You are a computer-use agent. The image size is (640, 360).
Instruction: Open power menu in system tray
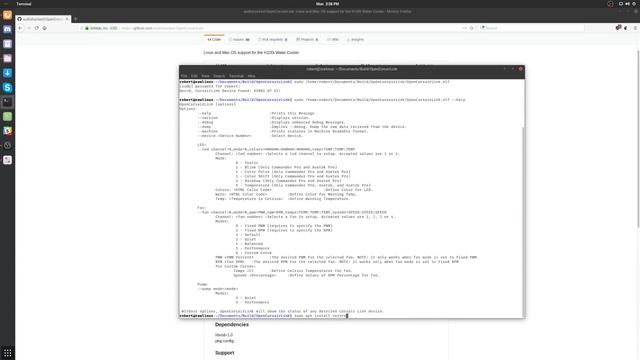tap(635, 4)
